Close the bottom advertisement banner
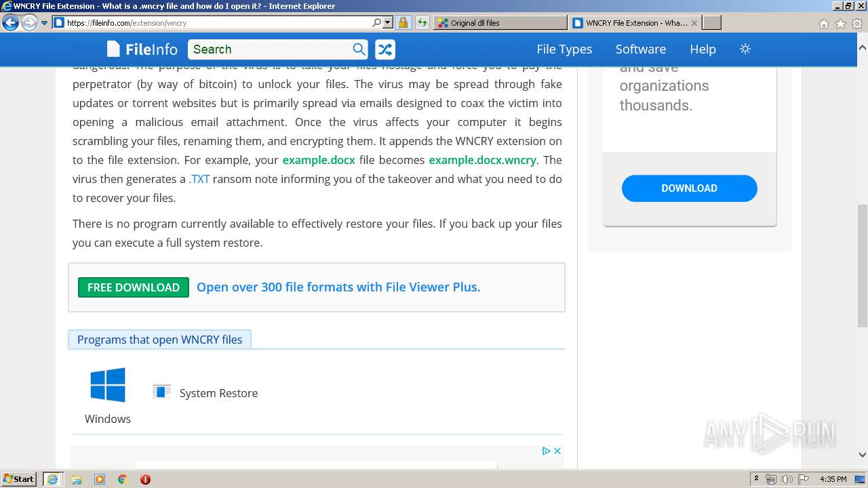The image size is (868, 488). (x=557, y=451)
